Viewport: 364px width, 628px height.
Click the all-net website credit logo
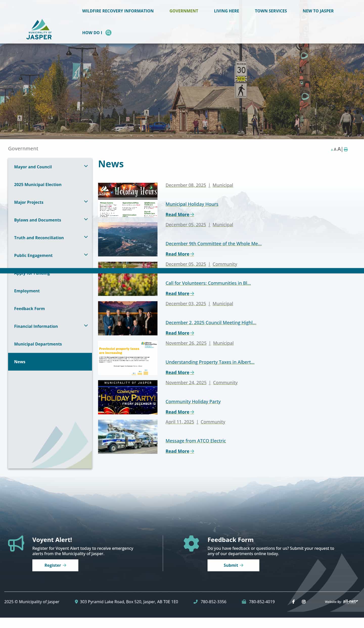(x=350, y=601)
